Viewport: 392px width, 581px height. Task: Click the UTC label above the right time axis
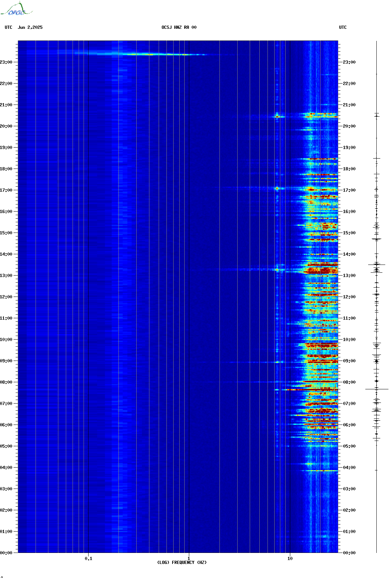(x=343, y=27)
